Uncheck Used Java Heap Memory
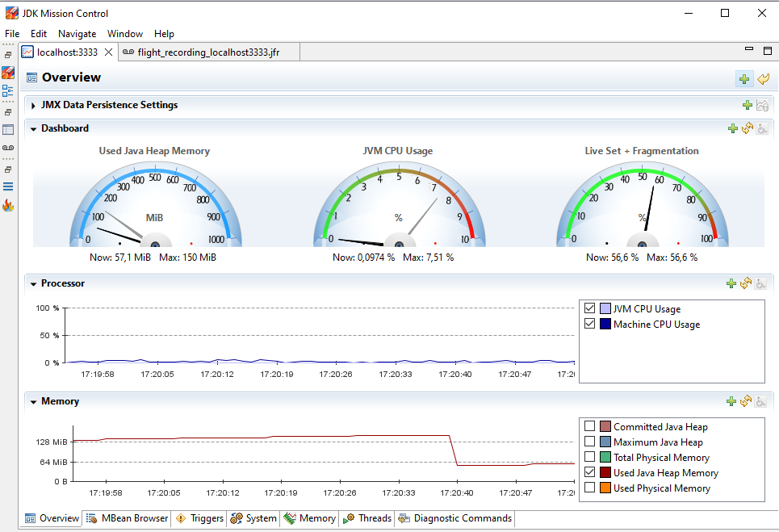The width and height of the screenshot is (779, 532). point(590,472)
